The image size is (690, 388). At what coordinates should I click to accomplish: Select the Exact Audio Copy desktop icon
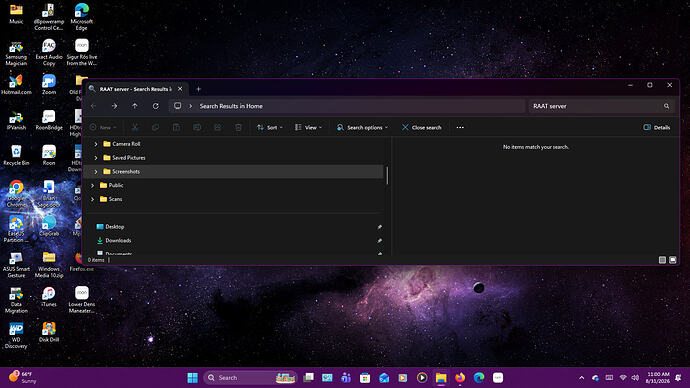tap(49, 52)
